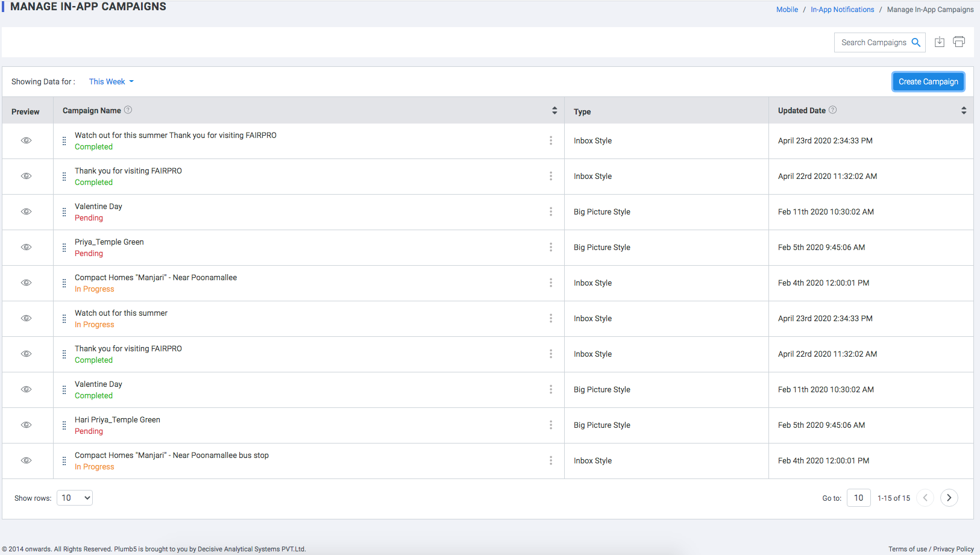Open the three-dot menu for Priya_Temple Green Pending row starting with Priya

pyautogui.click(x=551, y=247)
